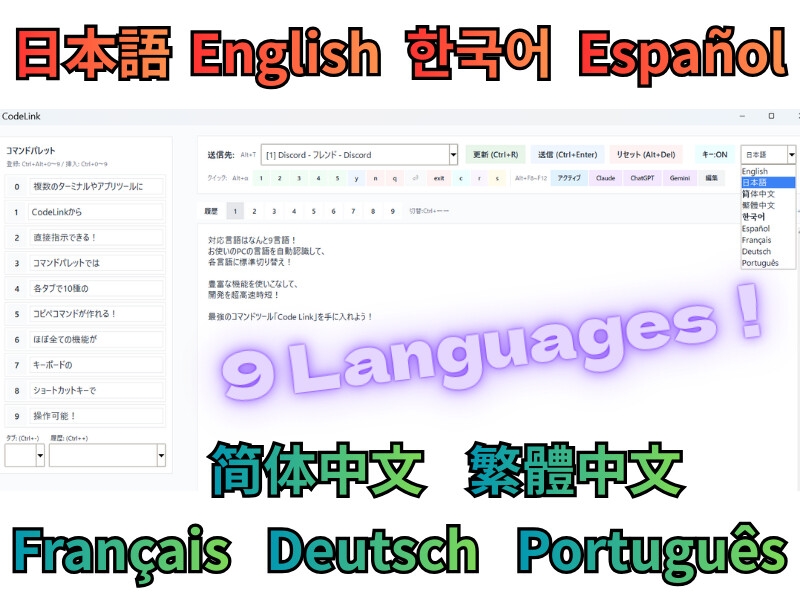Open the 送信先 Discord target dropdown
The image size is (800, 600).
point(453,155)
